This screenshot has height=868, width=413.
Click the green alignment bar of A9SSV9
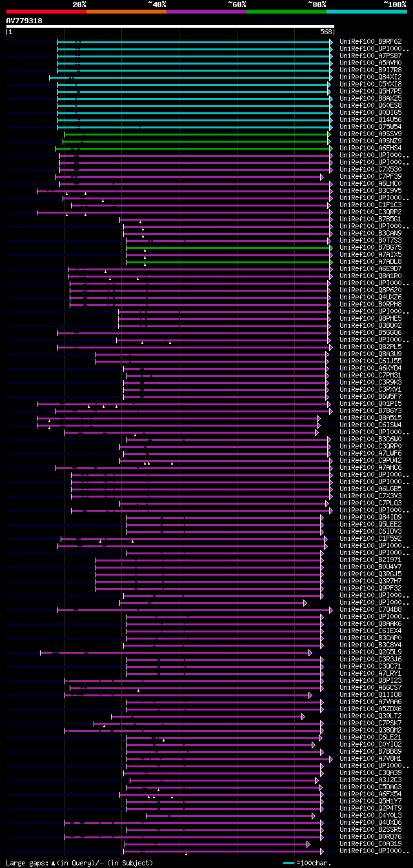[x=197, y=134]
